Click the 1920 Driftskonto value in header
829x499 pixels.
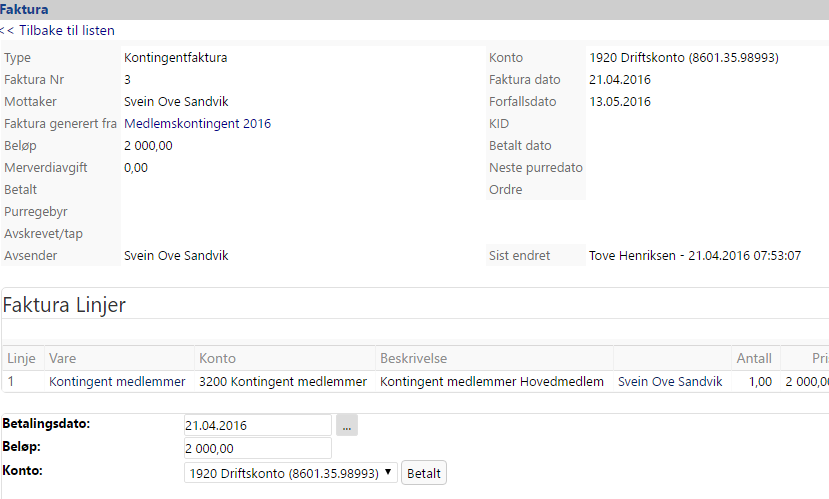[683, 58]
